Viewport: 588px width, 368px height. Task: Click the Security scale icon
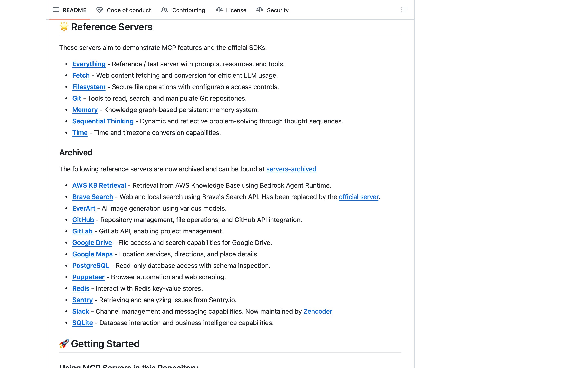260,10
